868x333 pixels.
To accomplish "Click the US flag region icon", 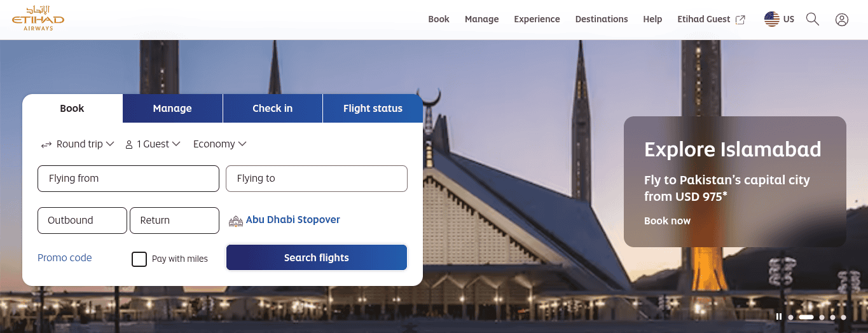I will pyautogui.click(x=772, y=19).
